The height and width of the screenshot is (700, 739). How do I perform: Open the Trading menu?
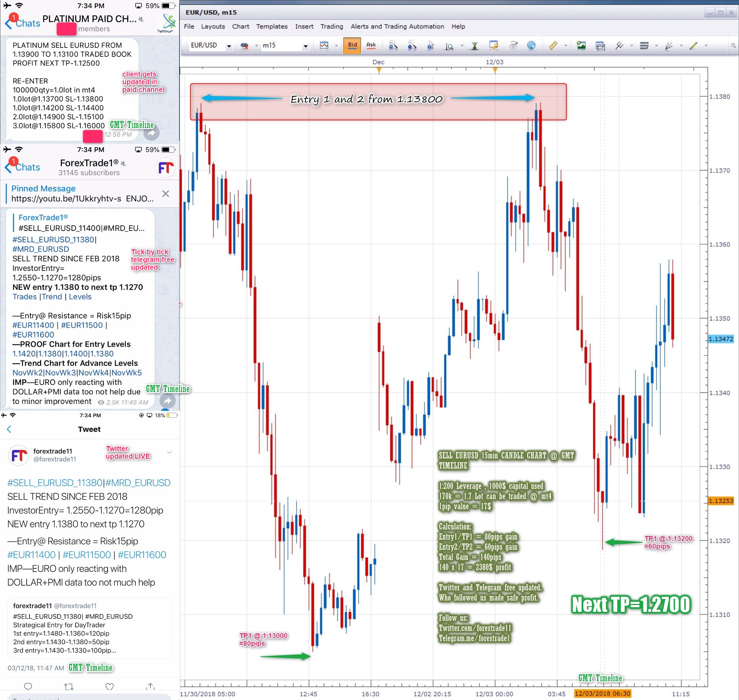331,27
